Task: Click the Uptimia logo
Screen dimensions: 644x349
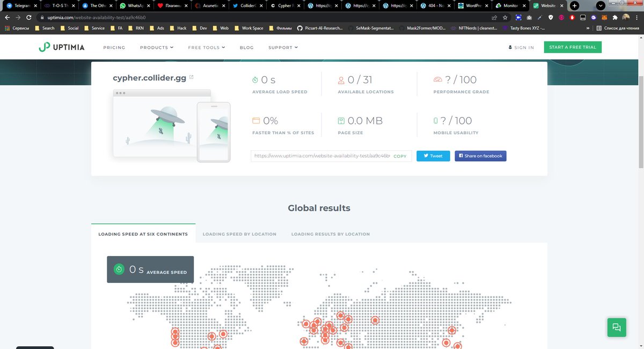Action: [x=61, y=47]
